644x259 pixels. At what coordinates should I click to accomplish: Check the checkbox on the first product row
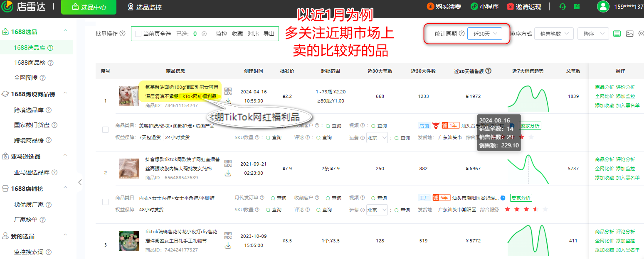pyautogui.click(x=105, y=129)
